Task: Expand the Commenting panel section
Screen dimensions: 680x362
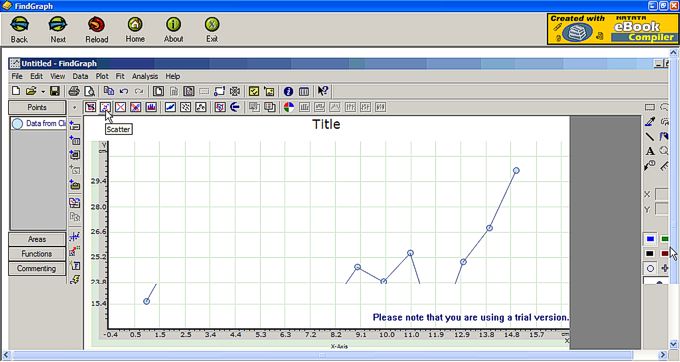Action: tap(37, 269)
